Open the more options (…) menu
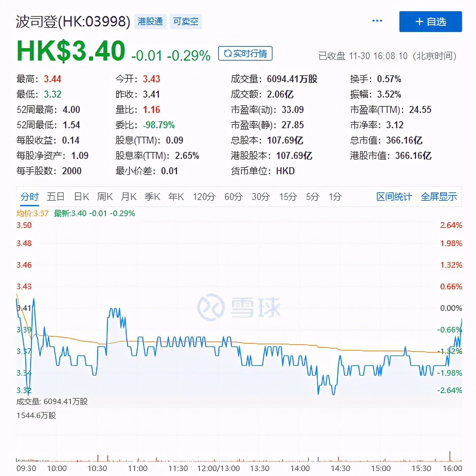This screenshot has width=476, height=476. [377, 21]
